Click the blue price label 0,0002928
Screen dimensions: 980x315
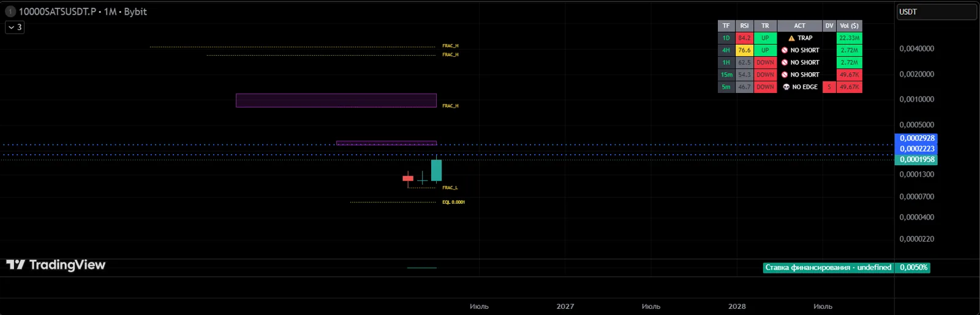916,138
